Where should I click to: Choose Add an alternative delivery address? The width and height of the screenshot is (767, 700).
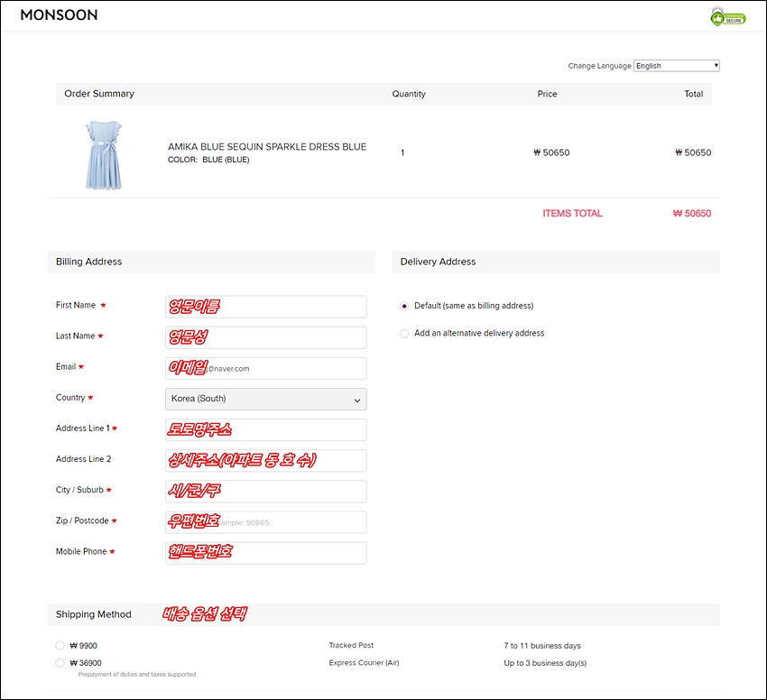coord(404,334)
